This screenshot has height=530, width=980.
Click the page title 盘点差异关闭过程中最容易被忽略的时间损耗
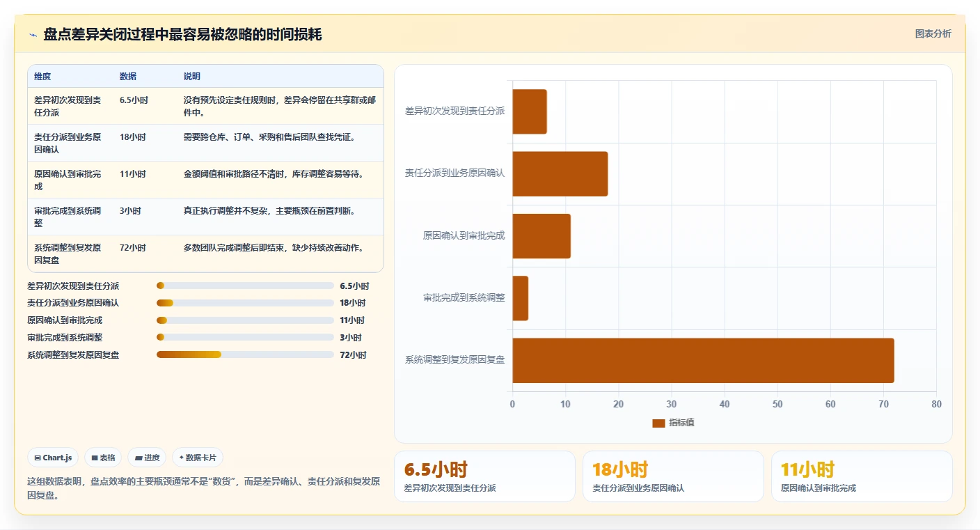coord(182,35)
